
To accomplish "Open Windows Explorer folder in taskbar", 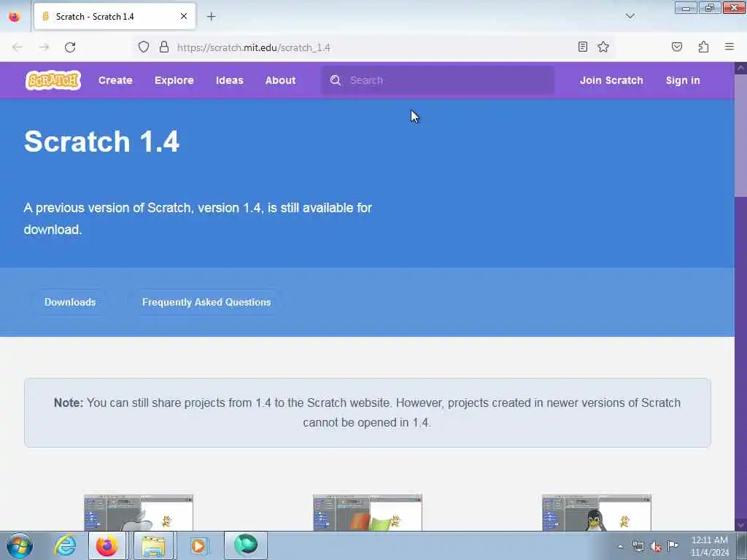I will click(153, 545).
